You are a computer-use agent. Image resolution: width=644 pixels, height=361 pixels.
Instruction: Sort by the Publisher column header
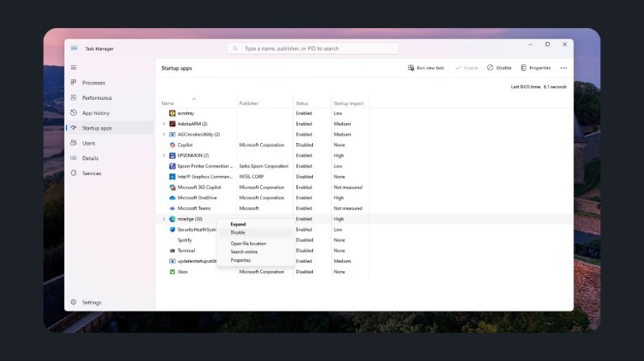pyautogui.click(x=249, y=103)
